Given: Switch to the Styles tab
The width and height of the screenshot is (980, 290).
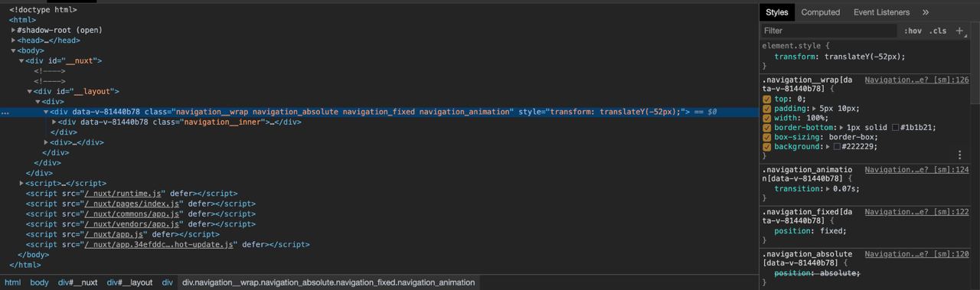Looking at the screenshot, I should pyautogui.click(x=776, y=12).
